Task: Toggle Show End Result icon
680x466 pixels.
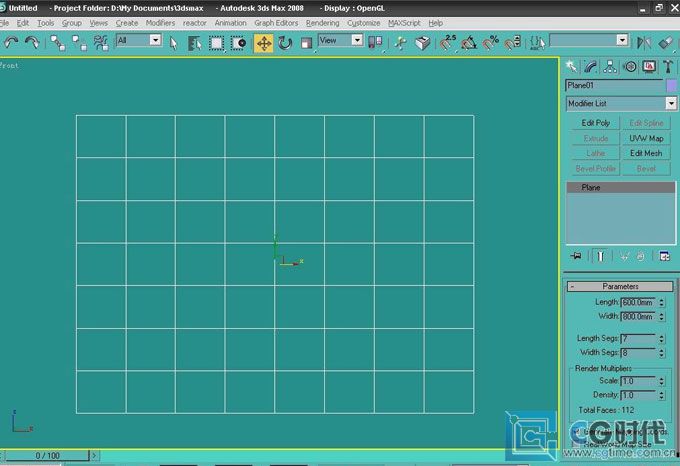Action: point(601,256)
